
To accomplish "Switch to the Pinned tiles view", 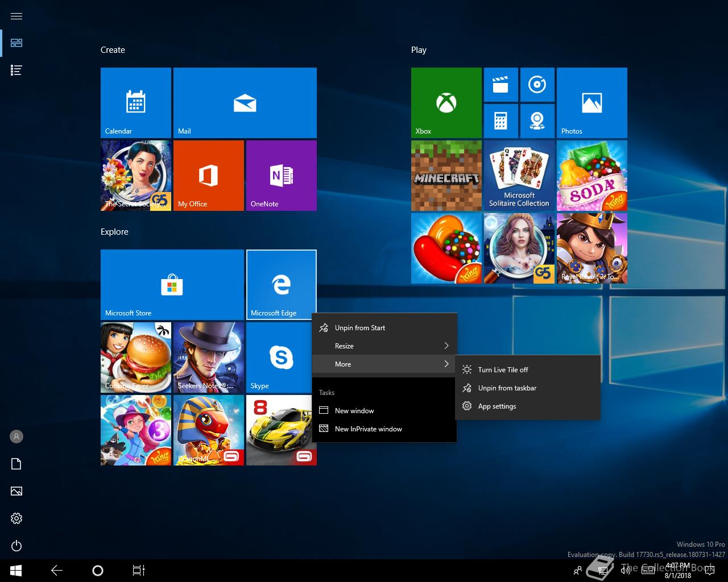I will pos(16,43).
